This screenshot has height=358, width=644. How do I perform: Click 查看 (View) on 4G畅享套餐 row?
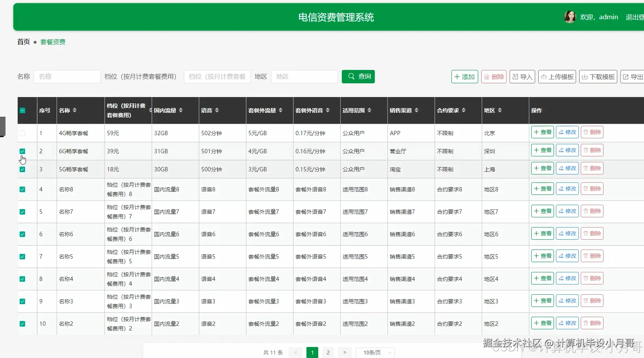[542, 132]
